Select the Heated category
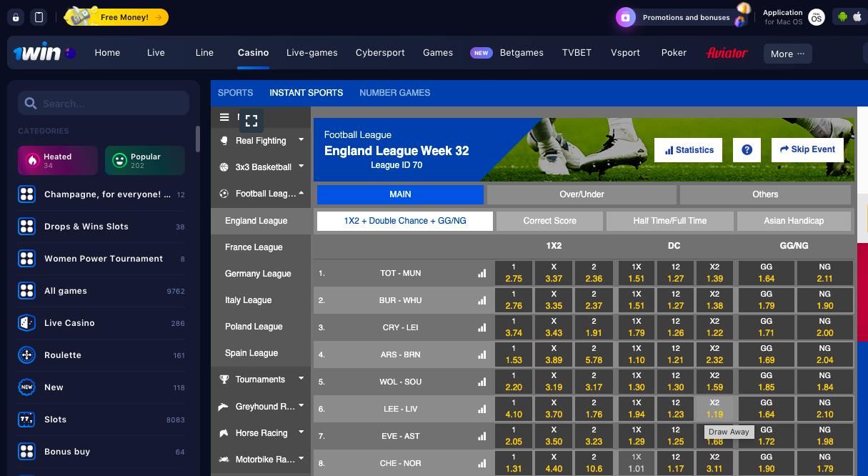 point(57,161)
